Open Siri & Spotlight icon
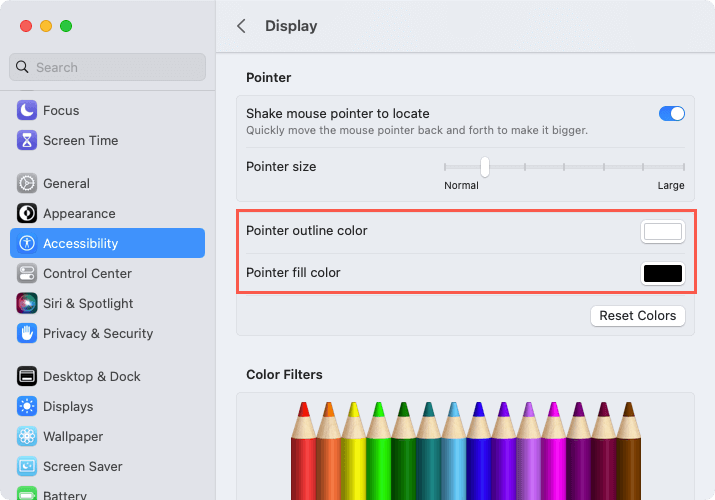 [27, 304]
